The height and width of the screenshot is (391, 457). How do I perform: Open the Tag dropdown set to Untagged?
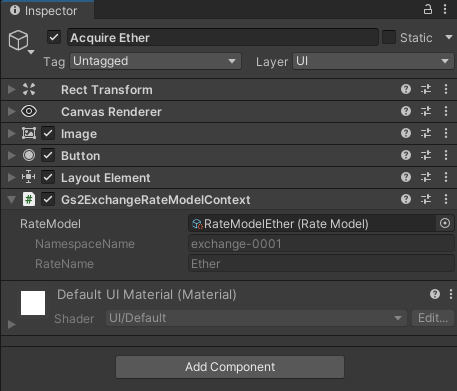[x=155, y=61]
